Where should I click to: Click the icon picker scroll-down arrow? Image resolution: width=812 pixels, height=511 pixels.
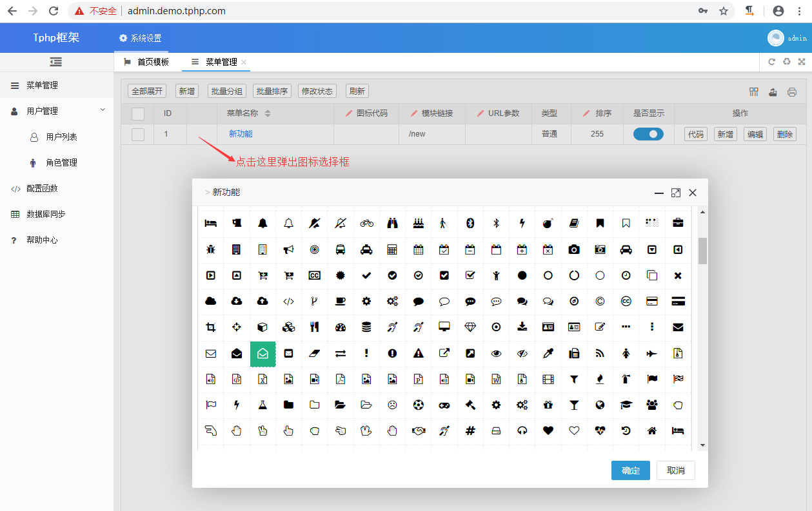702,445
